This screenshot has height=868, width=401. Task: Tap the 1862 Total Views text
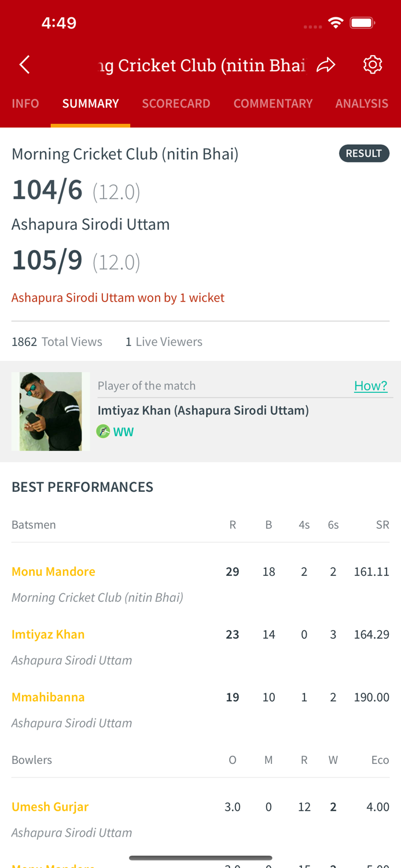pyautogui.click(x=57, y=342)
